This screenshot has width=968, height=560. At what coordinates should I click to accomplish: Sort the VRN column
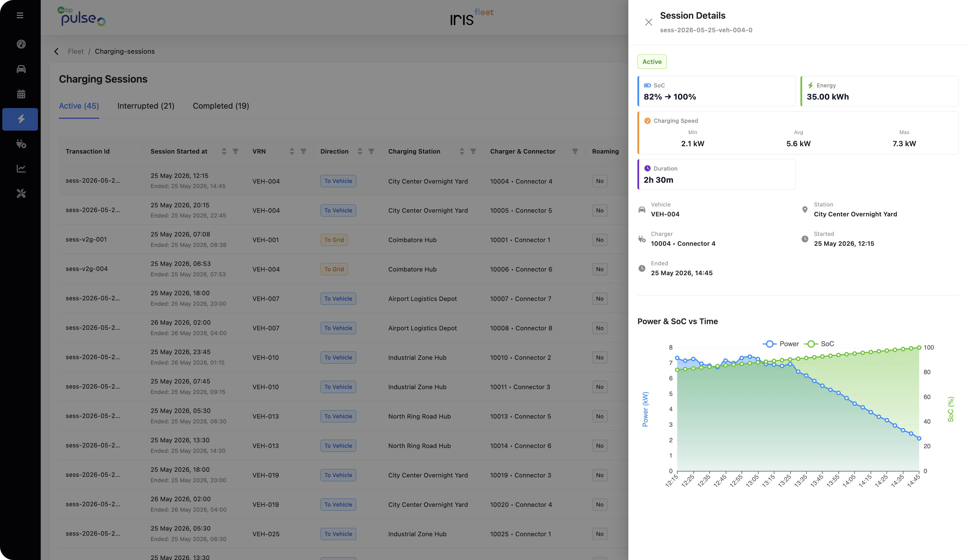coord(292,151)
